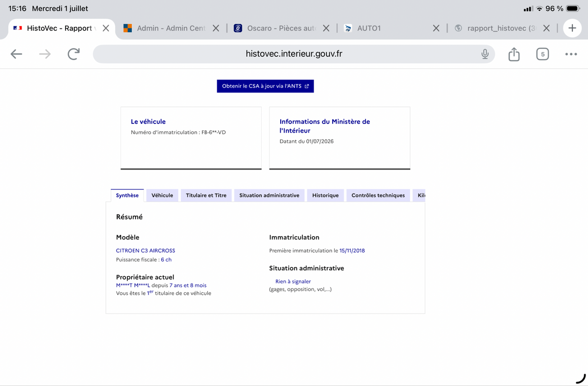Close the Admin - Admin Center tab
Screen dimensions: 588x386
pyautogui.click(x=216, y=28)
